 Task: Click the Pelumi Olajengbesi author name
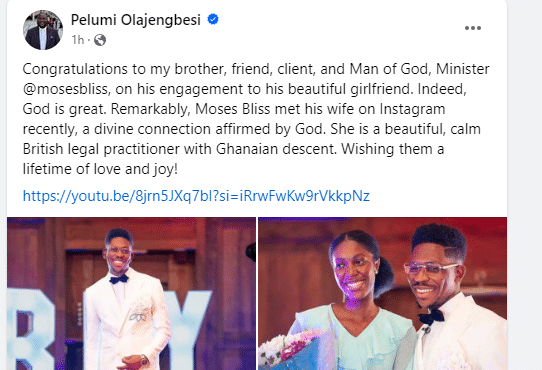click(x=136, y=20)
